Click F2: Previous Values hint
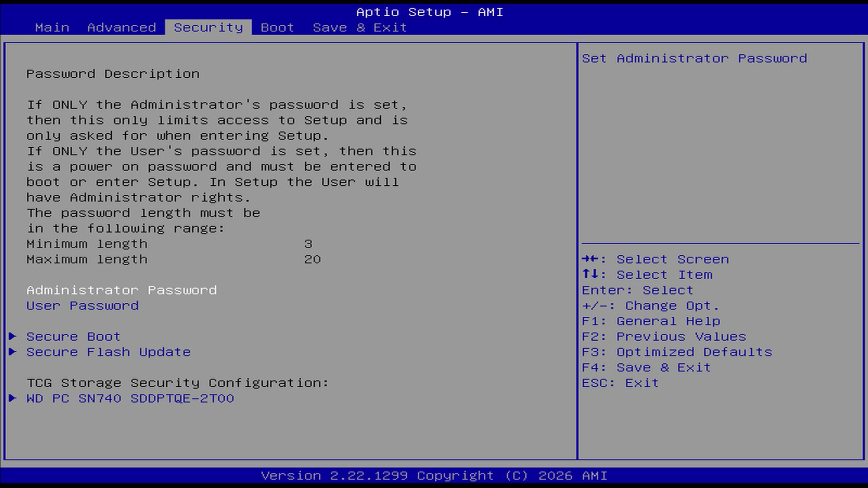The image size is (868, 488). pos(664,337)
